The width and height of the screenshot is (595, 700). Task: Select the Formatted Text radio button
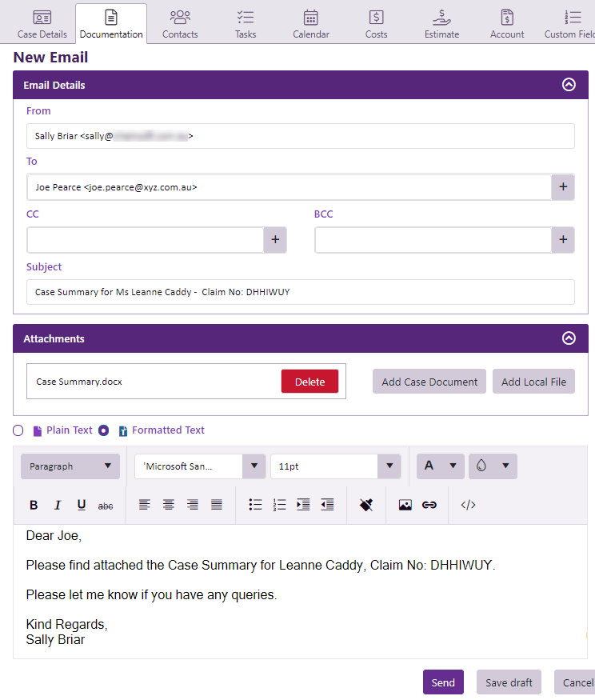(x=103, y=430)
